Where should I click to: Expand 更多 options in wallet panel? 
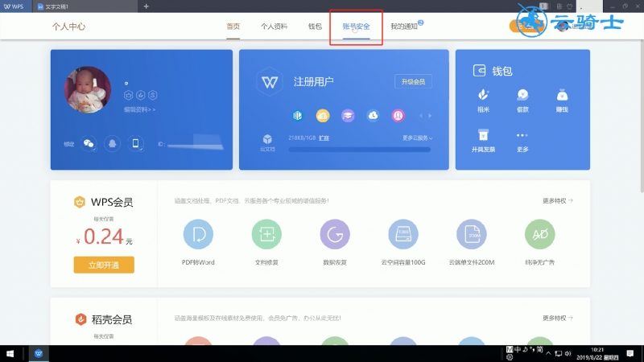[522, 135]
